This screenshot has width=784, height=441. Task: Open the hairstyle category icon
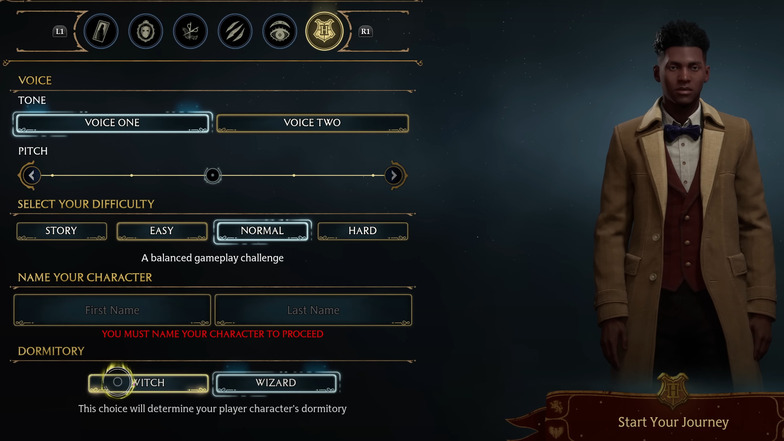pyautogui.click(x=190, y=32)
